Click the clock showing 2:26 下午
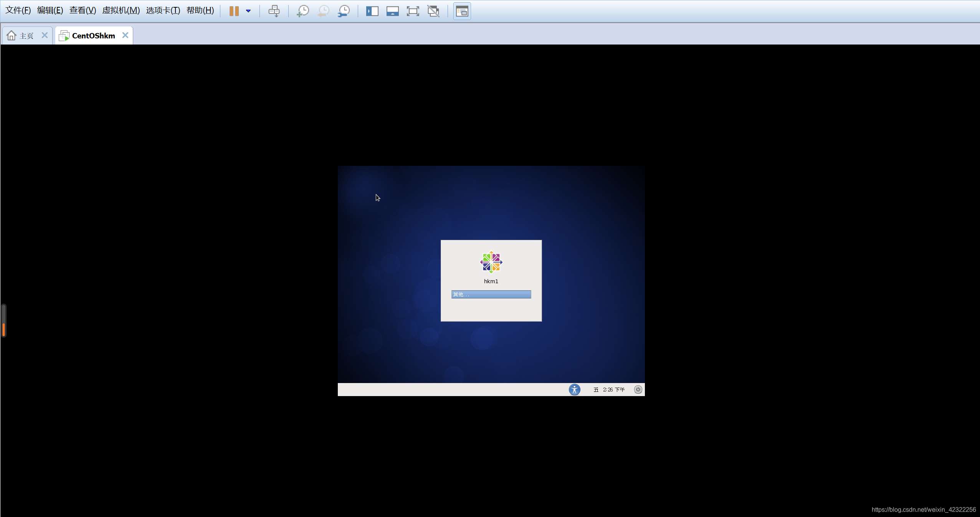The height and width of the screenshot is (517, 980). point(609,390)
